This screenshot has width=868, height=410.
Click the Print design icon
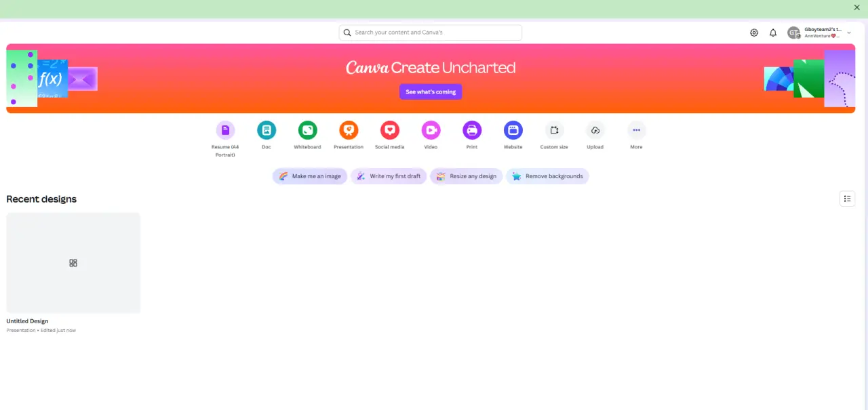pos(472,130)
